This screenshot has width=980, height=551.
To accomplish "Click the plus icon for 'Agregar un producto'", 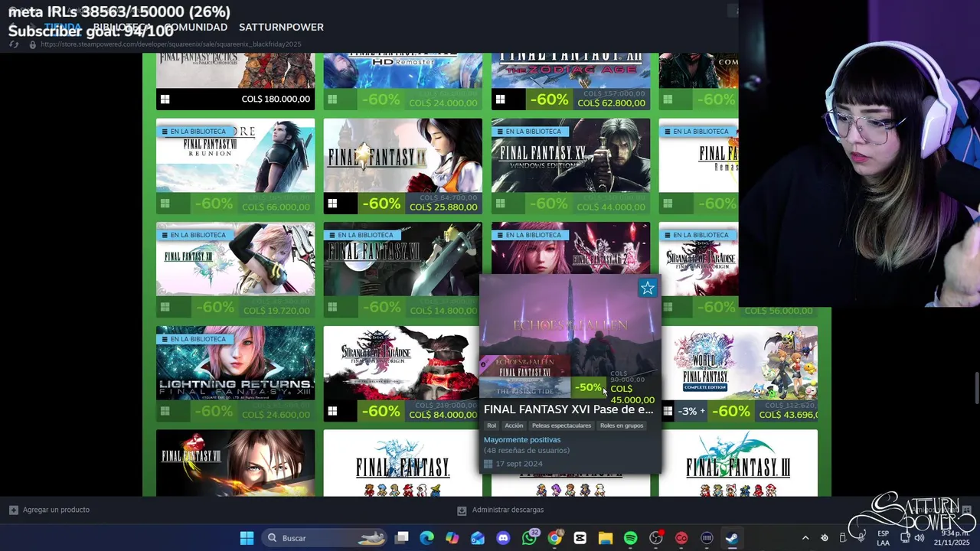I will pyautogui.click(x=13, y=510).
